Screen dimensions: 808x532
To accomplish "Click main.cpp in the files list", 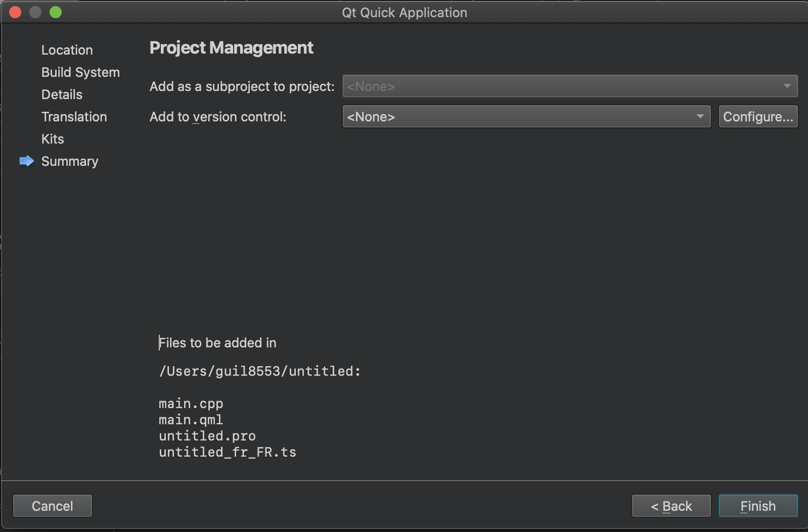I will 191,404.
